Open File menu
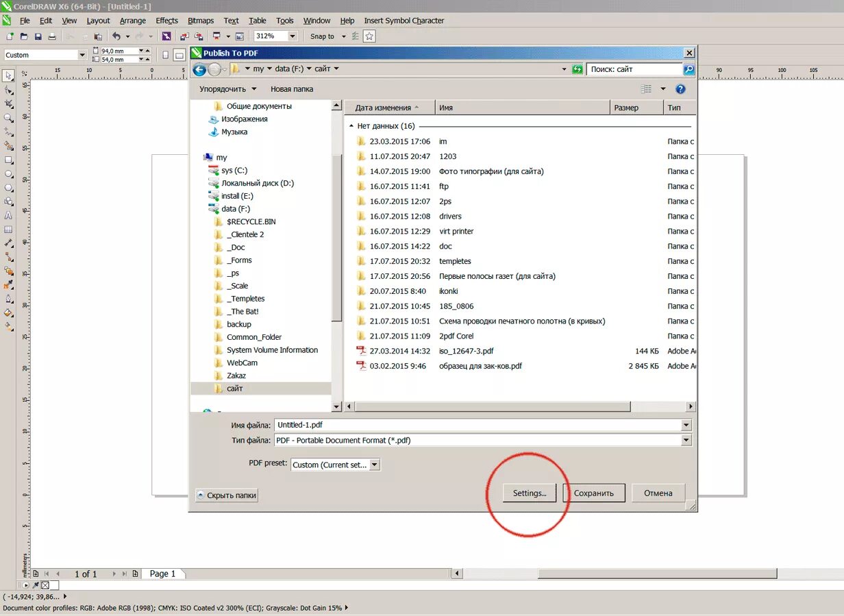 (x=25, y=21)
